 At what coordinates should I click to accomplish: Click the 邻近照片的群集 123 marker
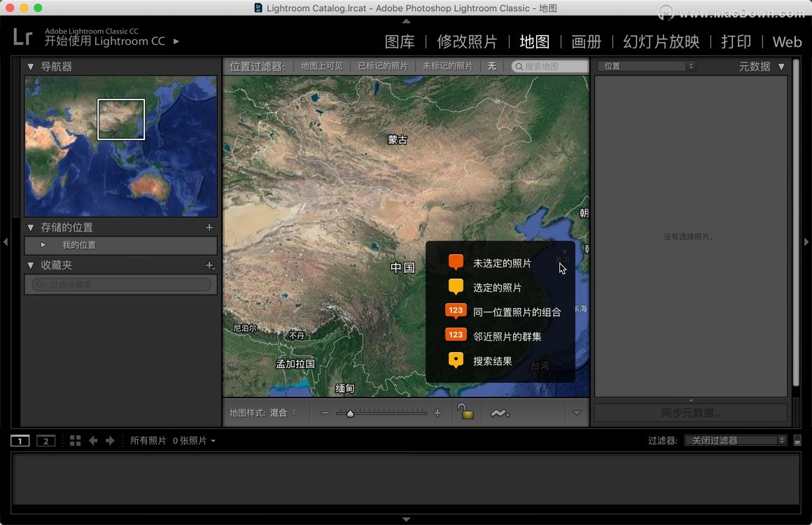coord(456,335)
